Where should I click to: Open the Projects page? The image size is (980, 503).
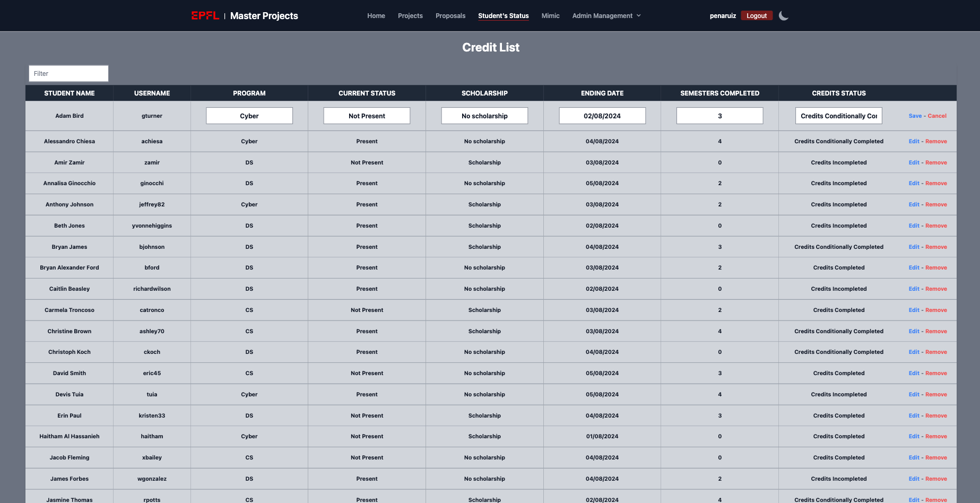click(x=410, y=15)
